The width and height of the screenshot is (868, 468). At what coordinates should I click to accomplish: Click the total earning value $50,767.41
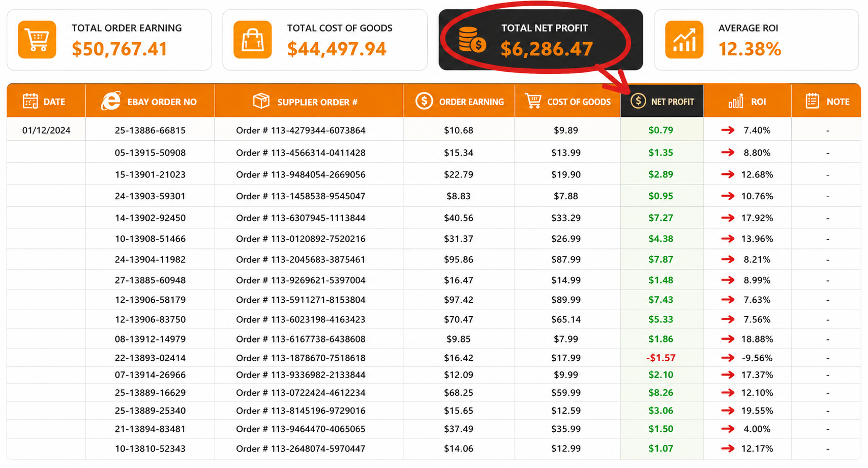pyautogui.click(x=119, y=49)
